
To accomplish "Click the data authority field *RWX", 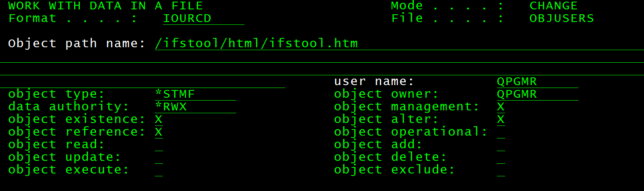I will click(196, 107).
